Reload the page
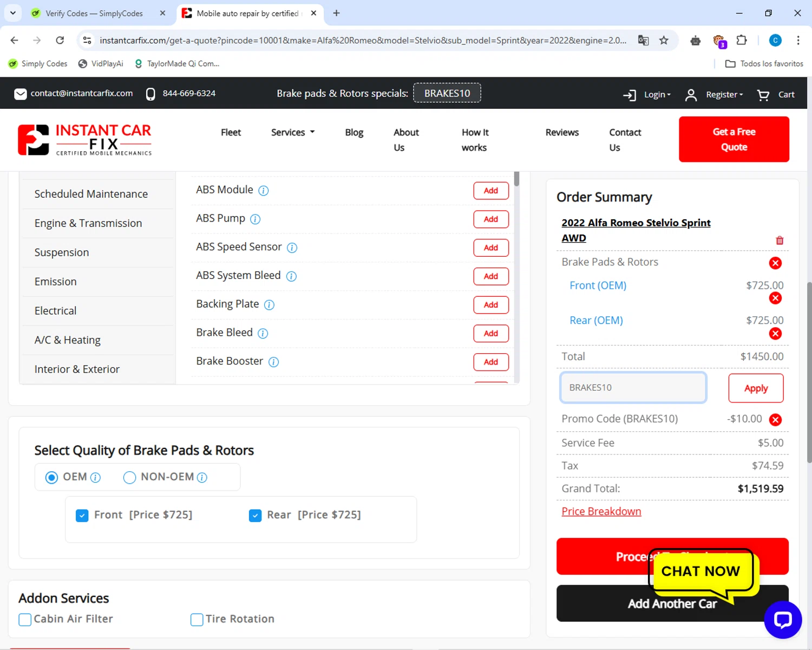The height and width of the screenshot is (650, 812). coord(60,41)
